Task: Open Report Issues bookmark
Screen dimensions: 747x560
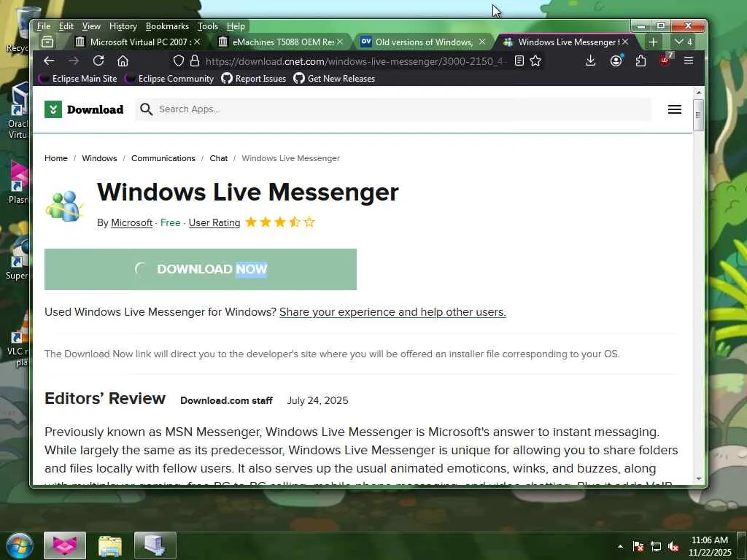Action: click(x=254, y=79)
